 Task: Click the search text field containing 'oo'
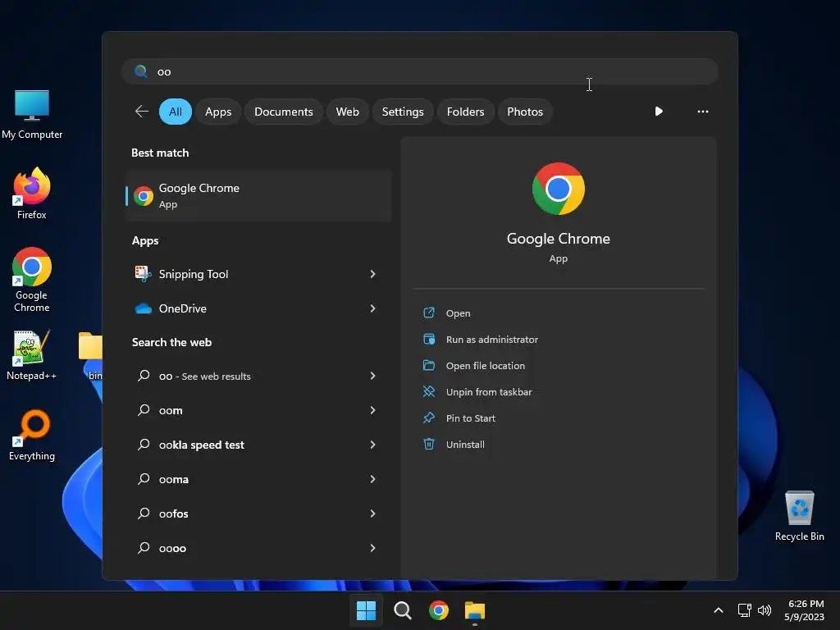point(420,71)
